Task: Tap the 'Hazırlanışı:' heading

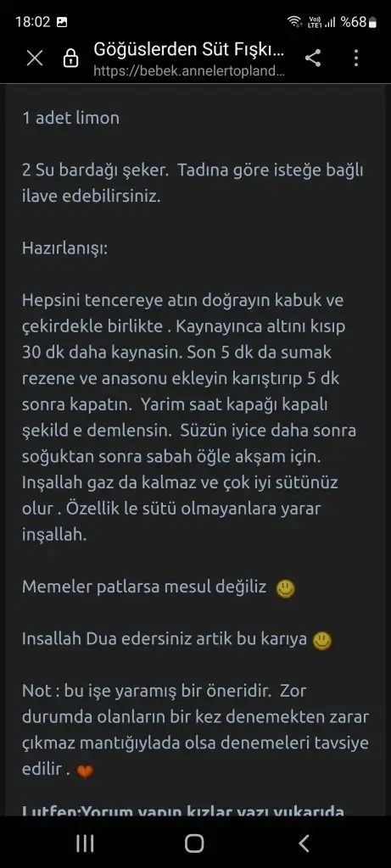Action: click(65, 248)
